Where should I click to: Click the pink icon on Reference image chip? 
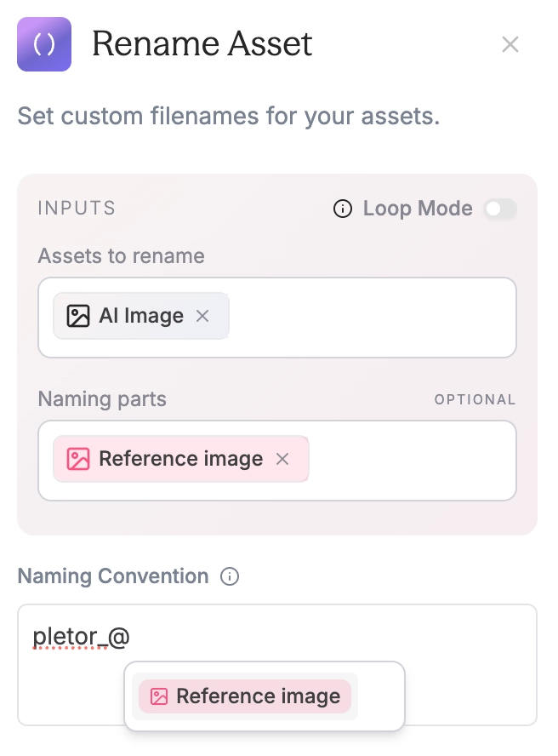(78, 460)
